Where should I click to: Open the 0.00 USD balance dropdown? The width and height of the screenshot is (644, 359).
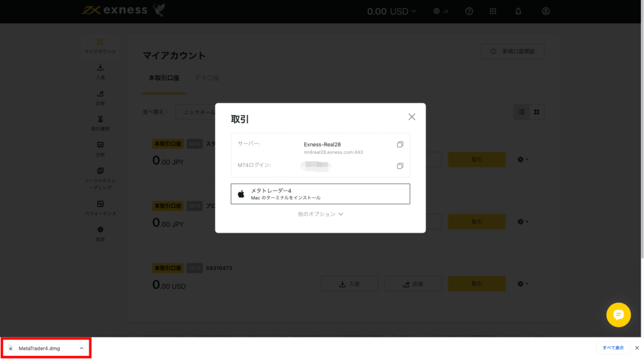(x=391, y=11)
